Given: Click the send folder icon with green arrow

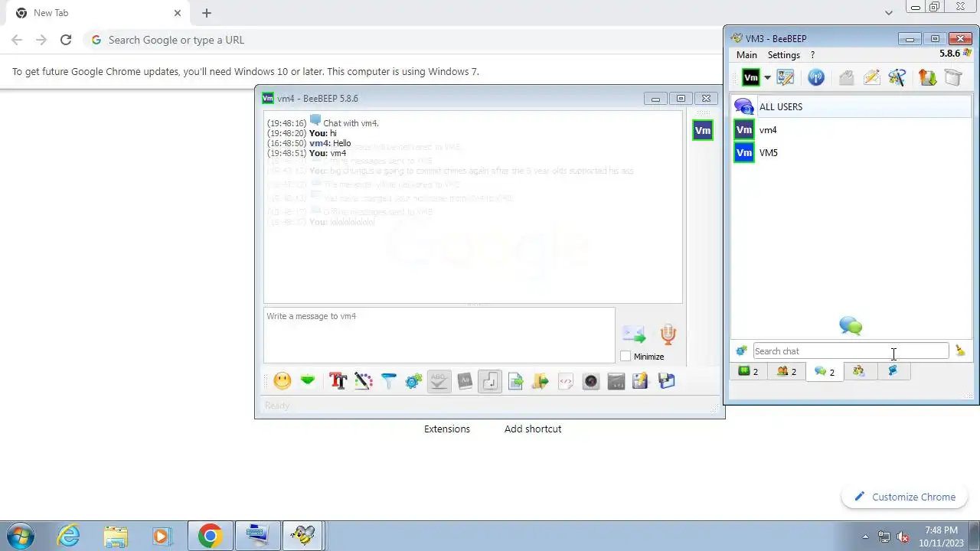Looking at the screenshot, I should [x=541, y=380].
